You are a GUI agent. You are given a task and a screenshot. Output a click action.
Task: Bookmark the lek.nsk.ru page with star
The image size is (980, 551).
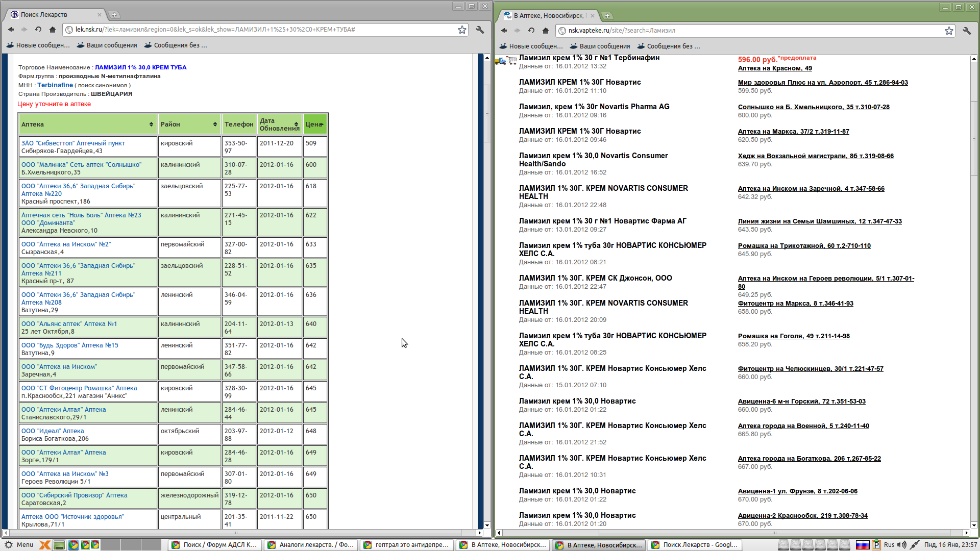coord(462,30)
